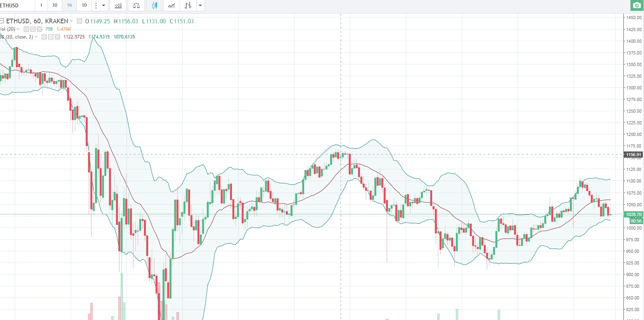The height and width of the screenshot is (320, 644).
Task: Select the 30 minute interval
Action: [55, 5]
